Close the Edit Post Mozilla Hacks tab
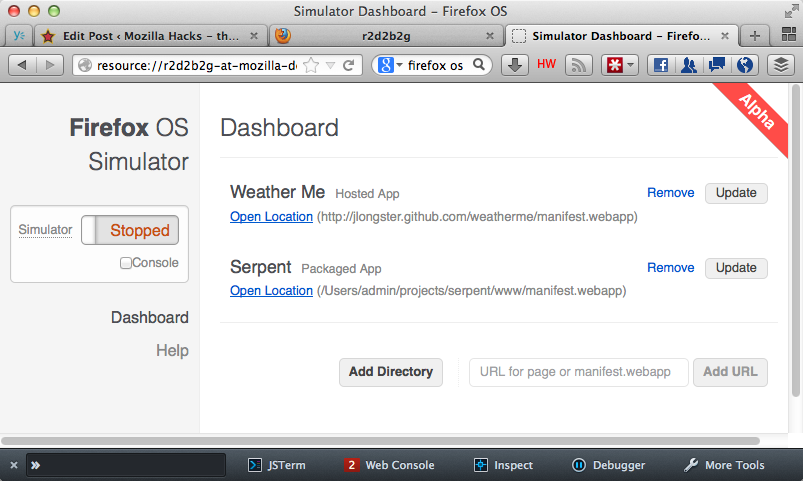 [x=253, y=36]
